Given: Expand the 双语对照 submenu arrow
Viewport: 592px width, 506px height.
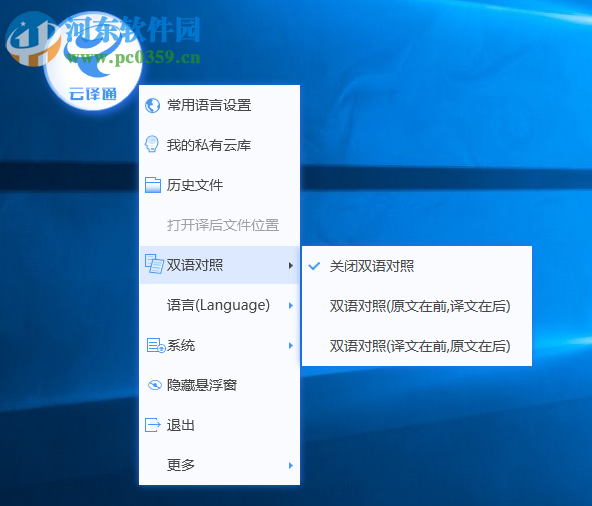Looking at the screenshot, I should 290,265.
